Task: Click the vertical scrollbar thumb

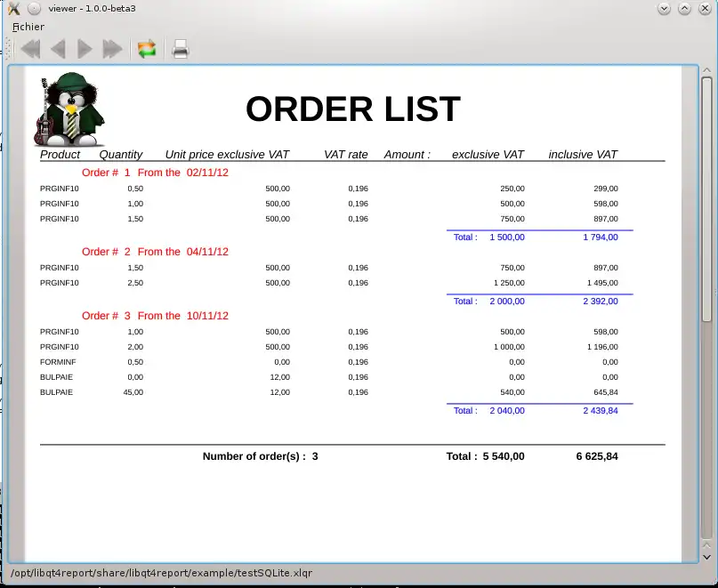Action: (706, 199)
